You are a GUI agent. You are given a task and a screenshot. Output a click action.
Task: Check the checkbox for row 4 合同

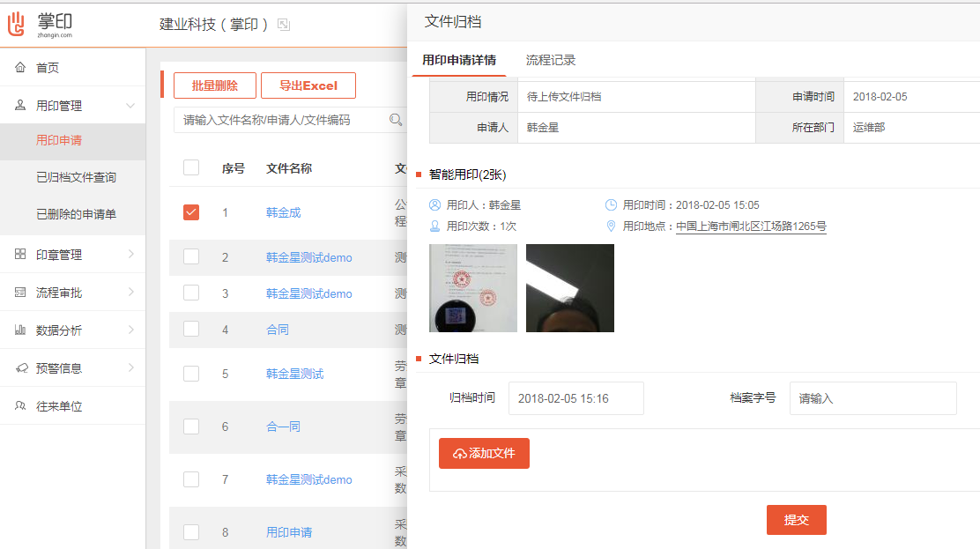191,329
